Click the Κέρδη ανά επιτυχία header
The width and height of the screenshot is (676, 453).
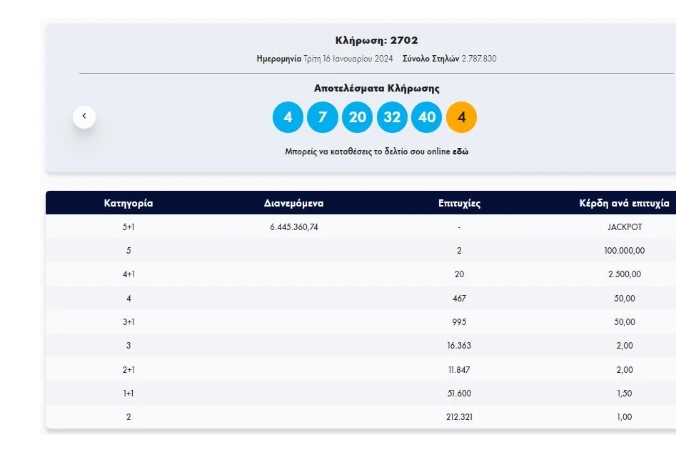(x=624, y=203)
